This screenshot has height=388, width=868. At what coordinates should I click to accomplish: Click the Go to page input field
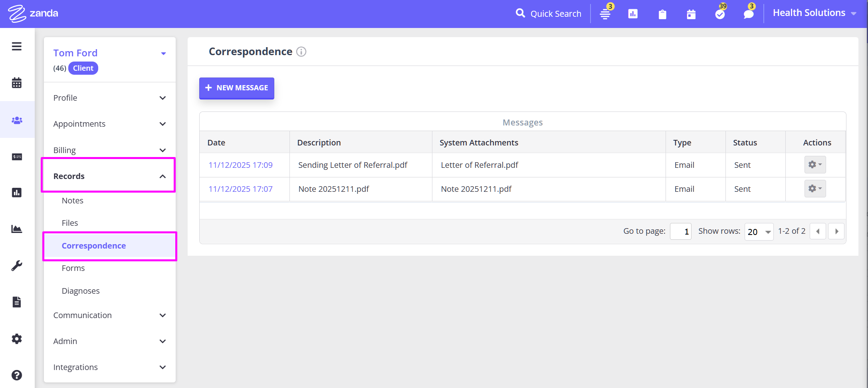click(680, 232)
